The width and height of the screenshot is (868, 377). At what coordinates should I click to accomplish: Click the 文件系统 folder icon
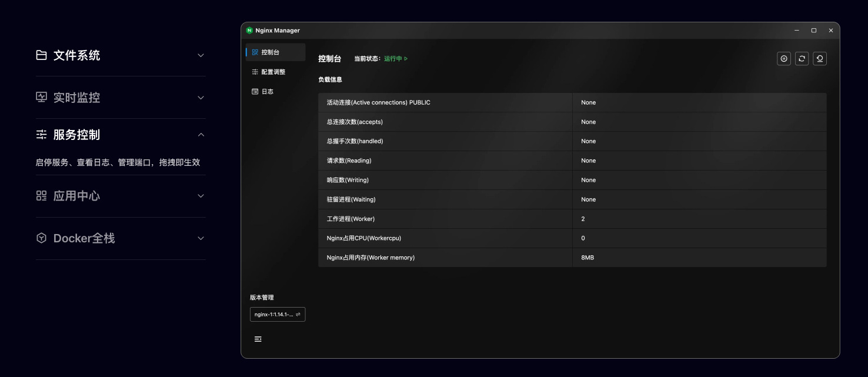(41, 55)
